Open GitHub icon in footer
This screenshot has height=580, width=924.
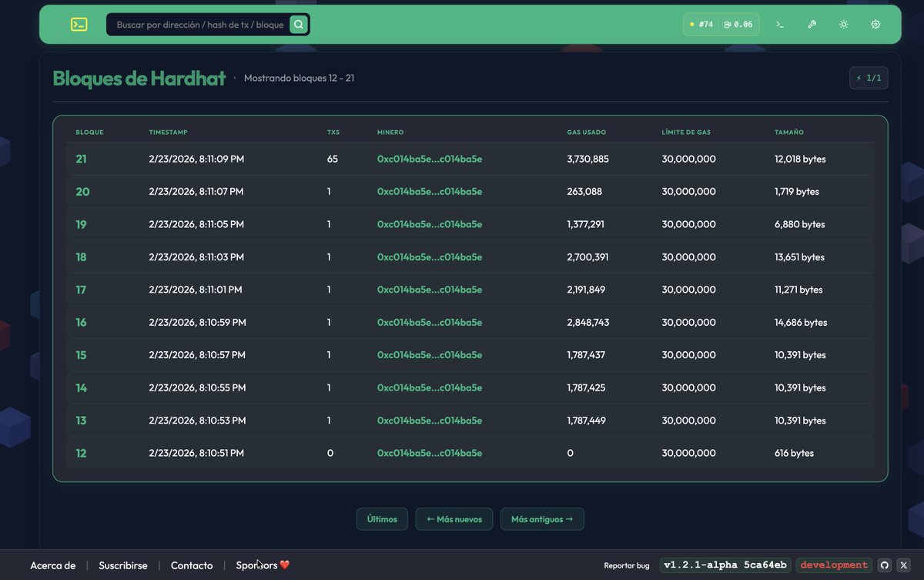[x=885, y=565]
